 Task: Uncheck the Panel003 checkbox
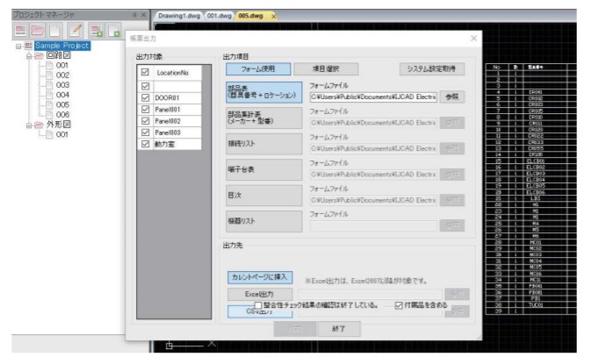click(145, 132)
